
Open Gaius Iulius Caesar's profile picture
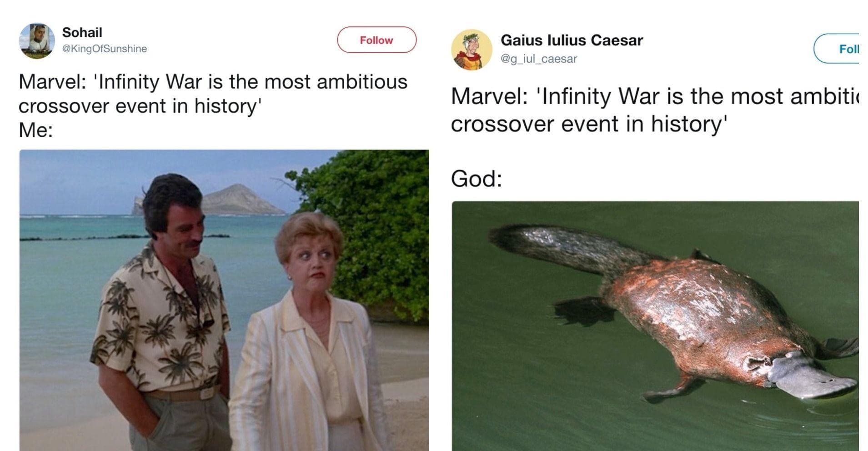pyautogui.click(x=472, y=50)
